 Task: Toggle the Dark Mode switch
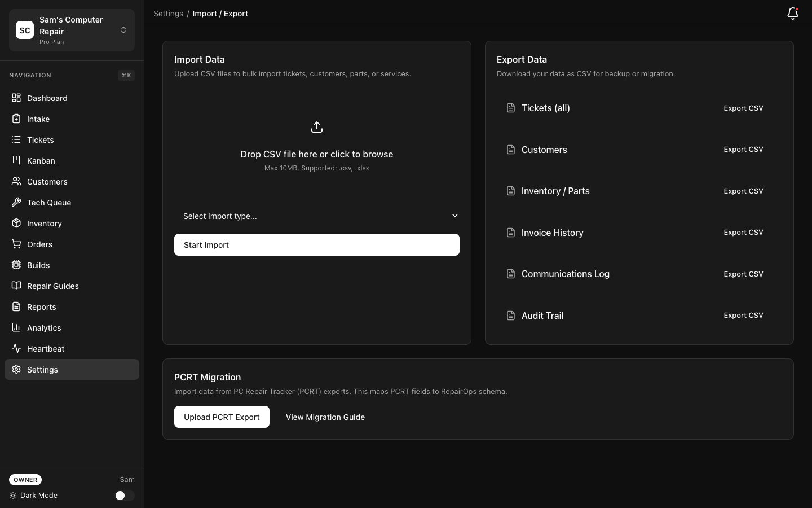(x=125, y=496)
